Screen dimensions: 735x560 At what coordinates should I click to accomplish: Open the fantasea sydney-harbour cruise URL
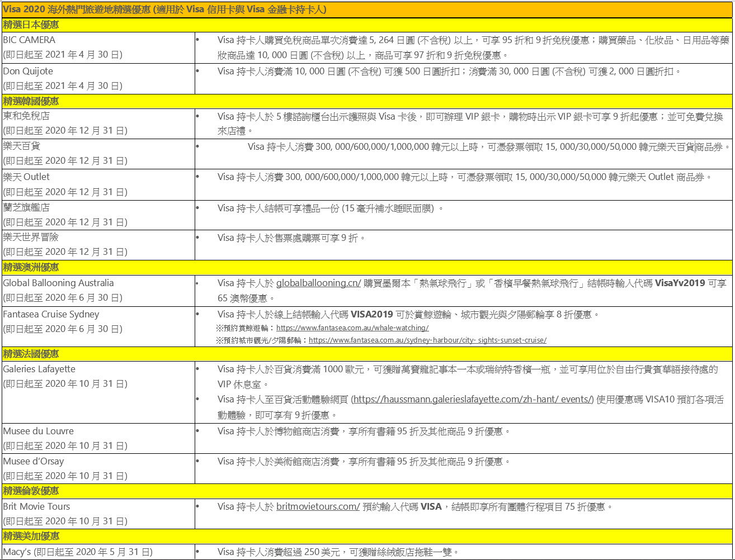pyautogui.click(x=427, y=340)
